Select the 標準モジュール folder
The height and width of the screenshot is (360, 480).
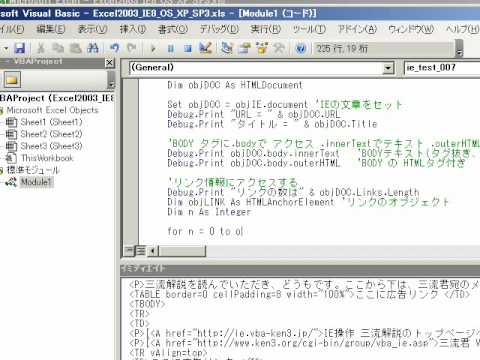(x=33, y=170)
